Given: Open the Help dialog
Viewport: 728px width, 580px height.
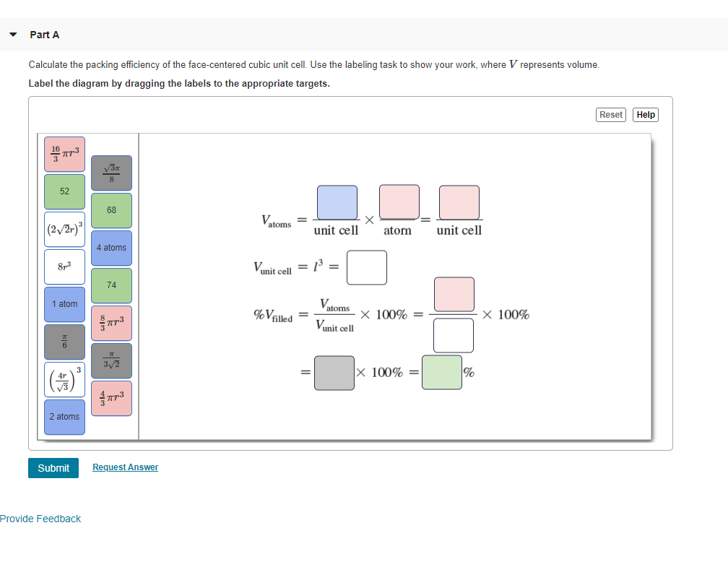Looking at the screenshot, I should click(x=645, y=114).
